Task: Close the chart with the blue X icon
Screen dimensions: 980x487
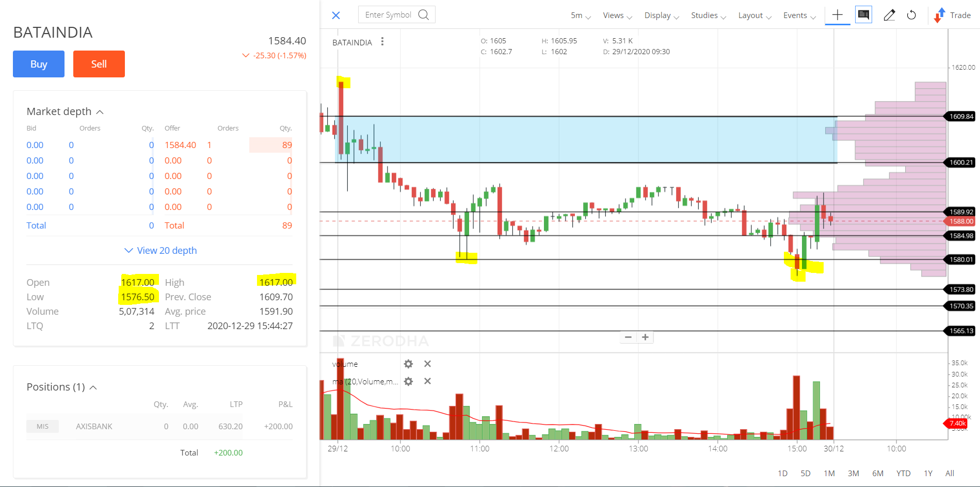Action: click(336, 15)
